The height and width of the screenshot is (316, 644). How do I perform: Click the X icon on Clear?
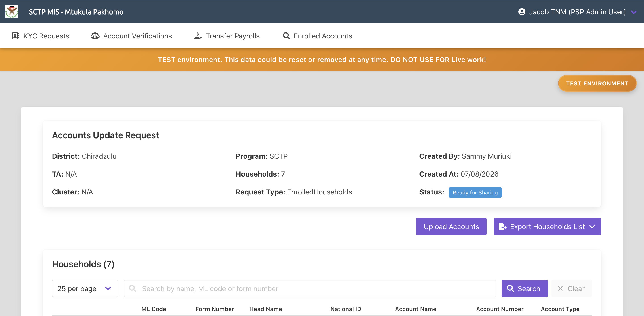560,288
